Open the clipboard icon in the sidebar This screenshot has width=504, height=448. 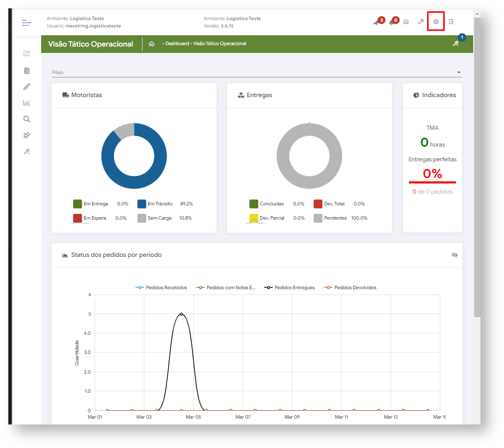coord(26,71)
